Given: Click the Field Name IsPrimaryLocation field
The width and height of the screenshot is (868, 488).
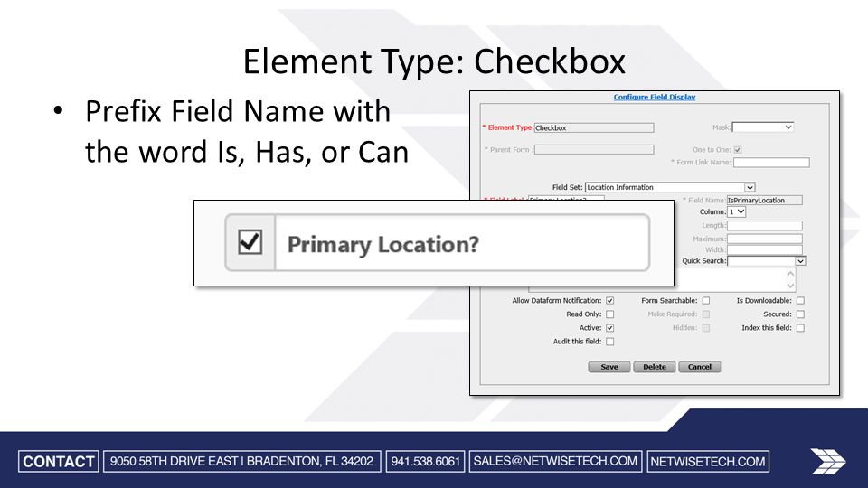Looking at the screenshot, I should point(764,201).
